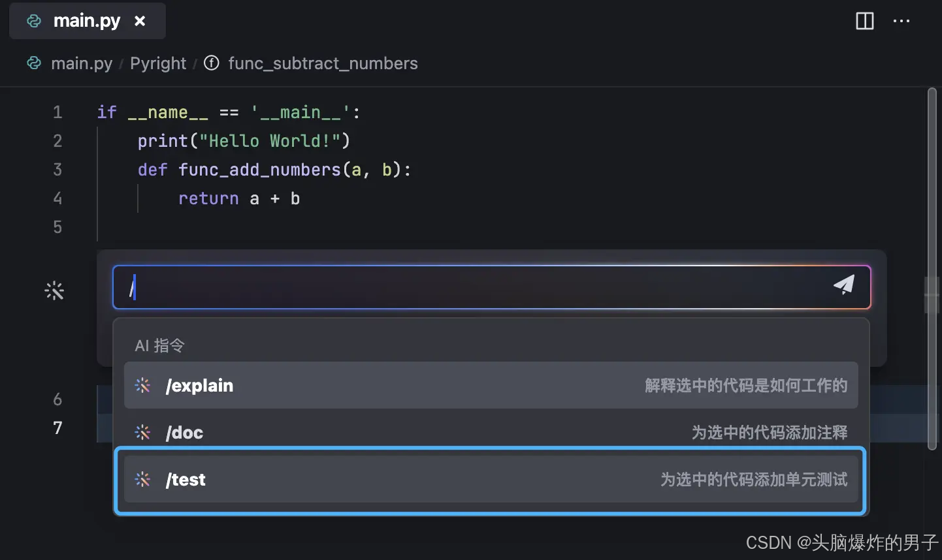The width and height of the screenshot is (942, 560).
Task: Click the Python icon in the breadcrumb bar
Action: [x=33, y=63]
